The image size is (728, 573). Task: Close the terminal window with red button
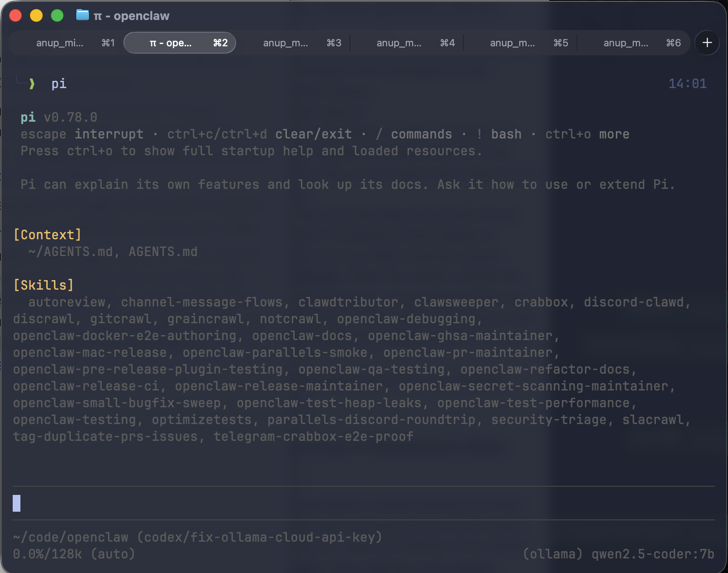(x=15, y=15)
